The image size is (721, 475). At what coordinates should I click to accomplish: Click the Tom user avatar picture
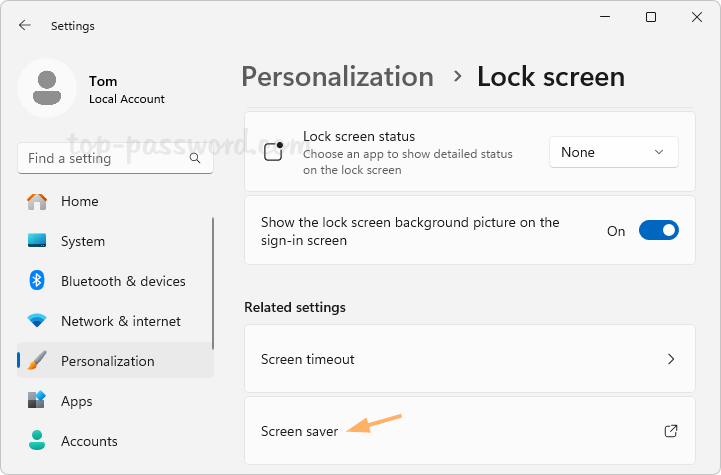[46, 88]
